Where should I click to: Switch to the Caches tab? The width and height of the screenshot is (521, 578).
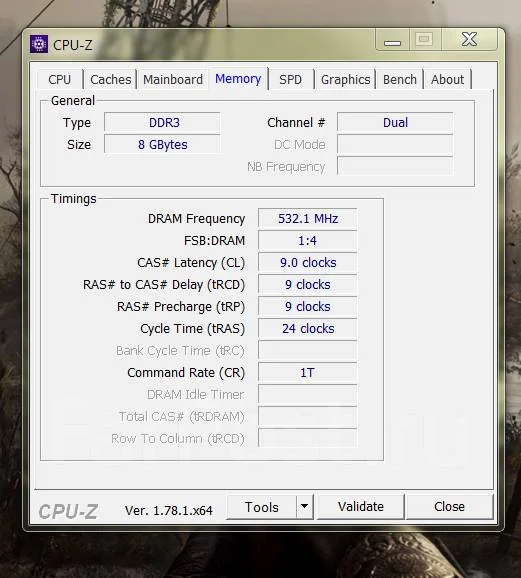110,79
